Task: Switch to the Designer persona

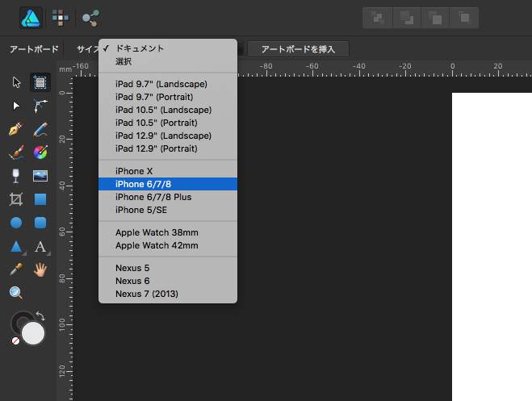Action: (31, 18)
